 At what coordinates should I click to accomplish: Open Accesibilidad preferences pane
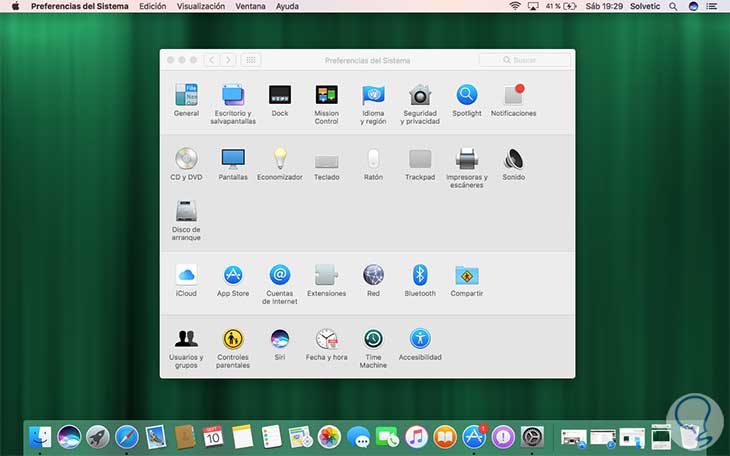[x=420, y=339]
